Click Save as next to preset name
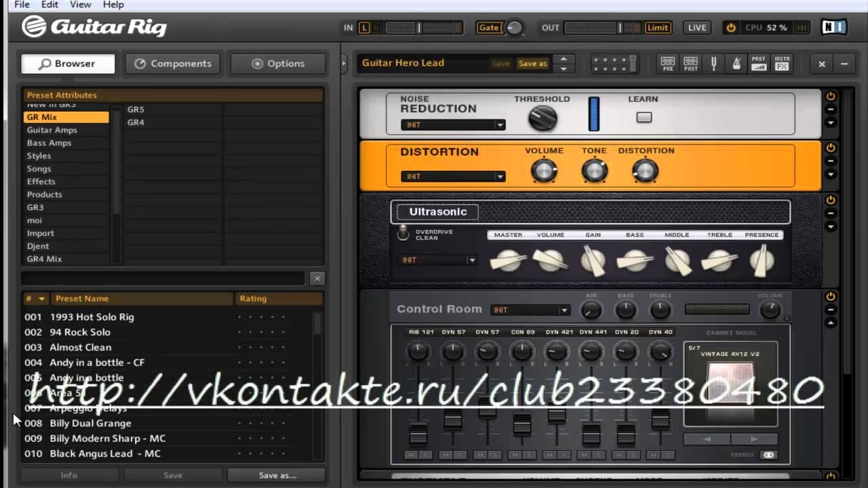This screenshot has width=868, height=488. [x=532, y=64]
